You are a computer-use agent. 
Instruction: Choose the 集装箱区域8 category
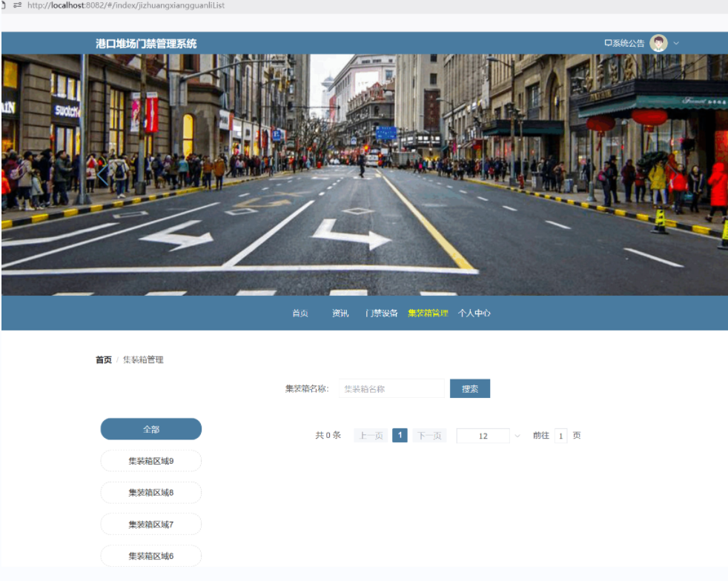pos(151,493)
